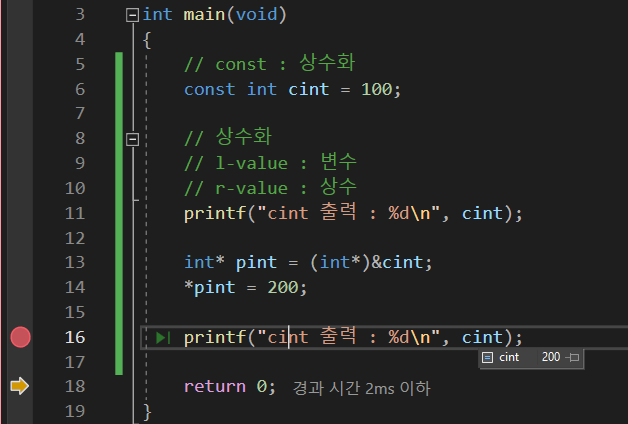Click the number 100 on line 6
Screen dimensions: 628x424
376,89
